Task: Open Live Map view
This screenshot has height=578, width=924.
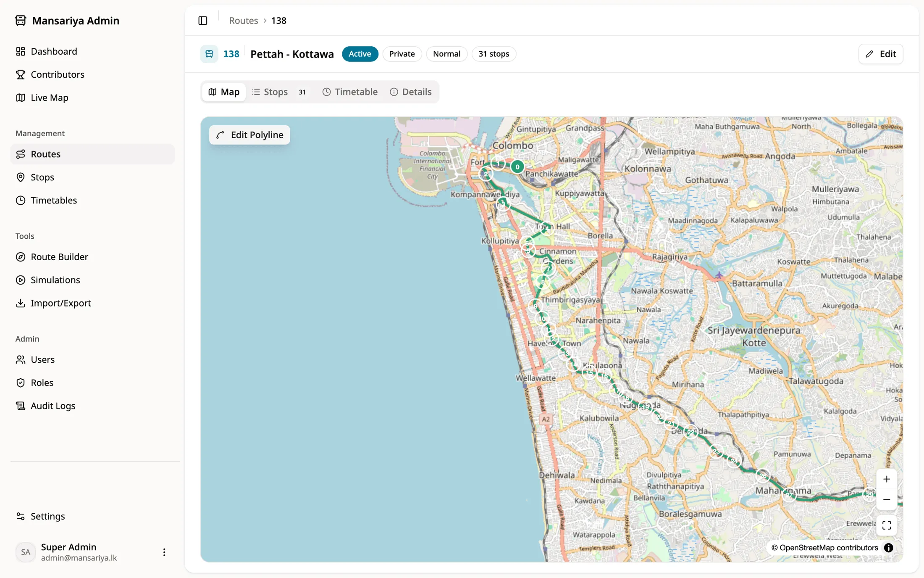Action: pos(92,98)
